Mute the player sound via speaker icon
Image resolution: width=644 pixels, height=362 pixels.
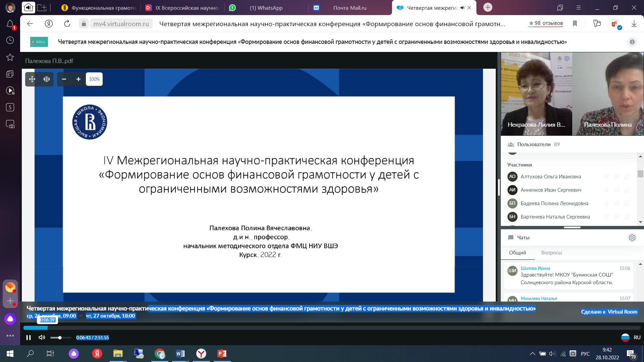click(42, 338)
